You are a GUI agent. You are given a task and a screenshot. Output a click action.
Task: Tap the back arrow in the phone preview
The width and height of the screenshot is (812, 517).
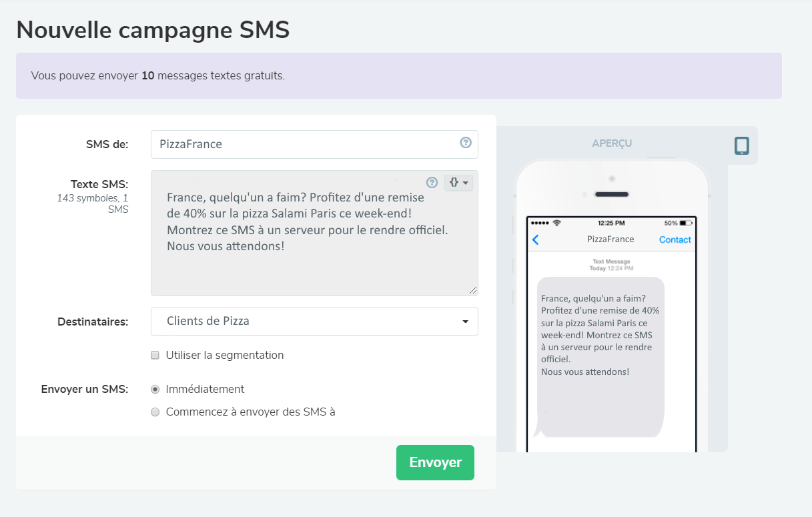tap(535, 240)
